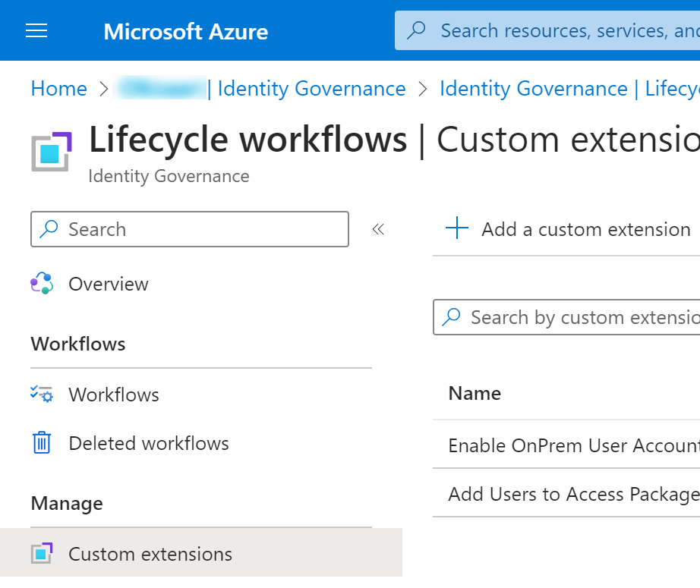
Task: Click the Lifecycle workflows page icon
Action: [52, 152]
